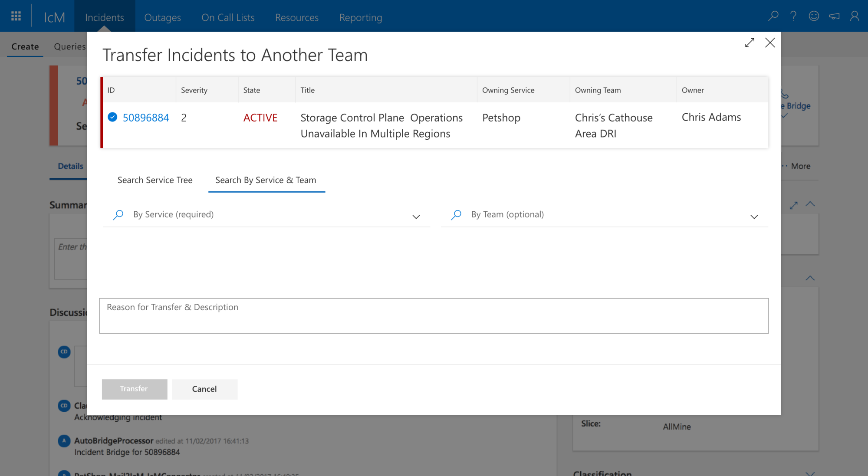Click the ACTIVE state cell
The width and height of the screenshot is (868, 476).
click(x=260, y=118)
